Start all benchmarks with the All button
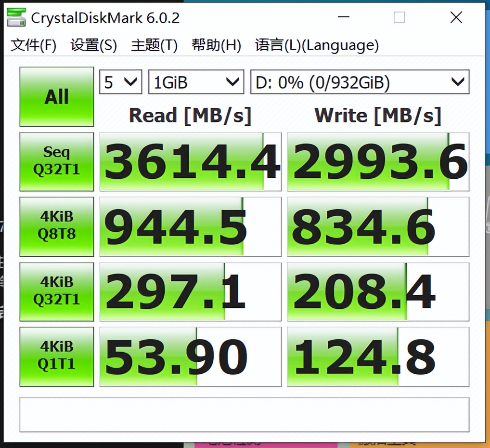This screenshot has width=490, height=448. click(57, 97)
